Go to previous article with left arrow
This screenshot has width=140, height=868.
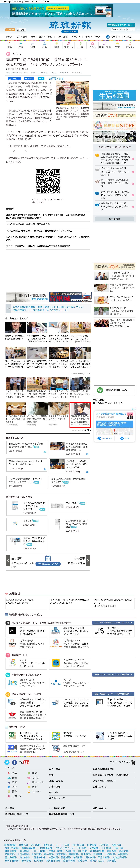[x=8, y=561]
